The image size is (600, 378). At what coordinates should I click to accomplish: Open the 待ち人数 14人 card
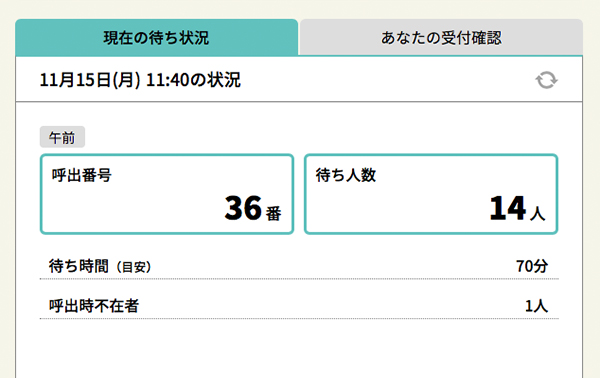431,194
